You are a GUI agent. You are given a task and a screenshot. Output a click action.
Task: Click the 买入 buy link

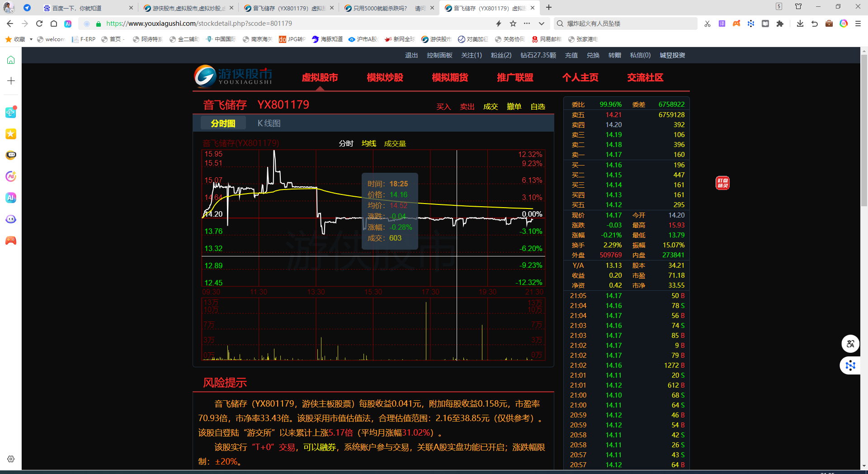pos(443,107)
